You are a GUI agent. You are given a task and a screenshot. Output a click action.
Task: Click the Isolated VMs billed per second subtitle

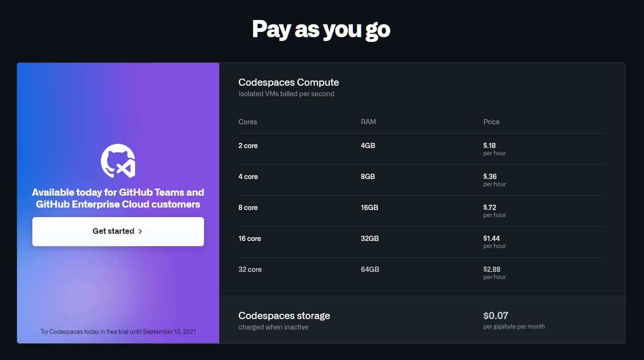286,94
